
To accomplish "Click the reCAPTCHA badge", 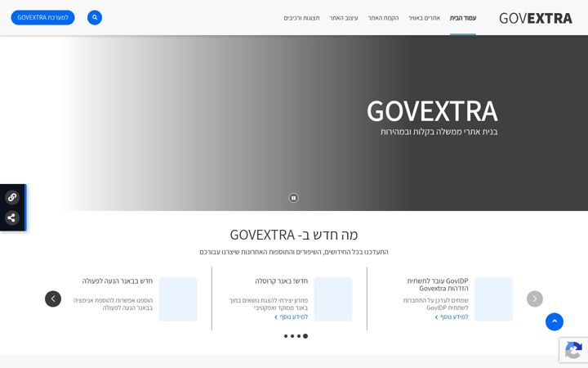I will coord(573,350).
